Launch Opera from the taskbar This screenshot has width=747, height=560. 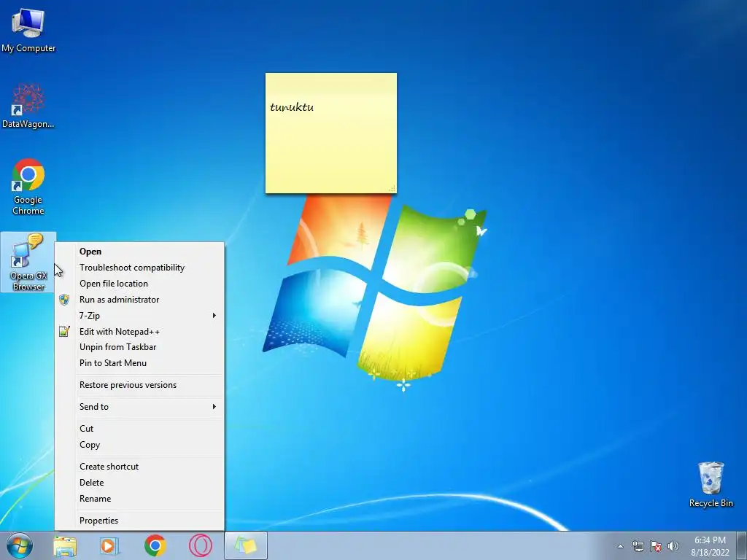pos(201,545)
